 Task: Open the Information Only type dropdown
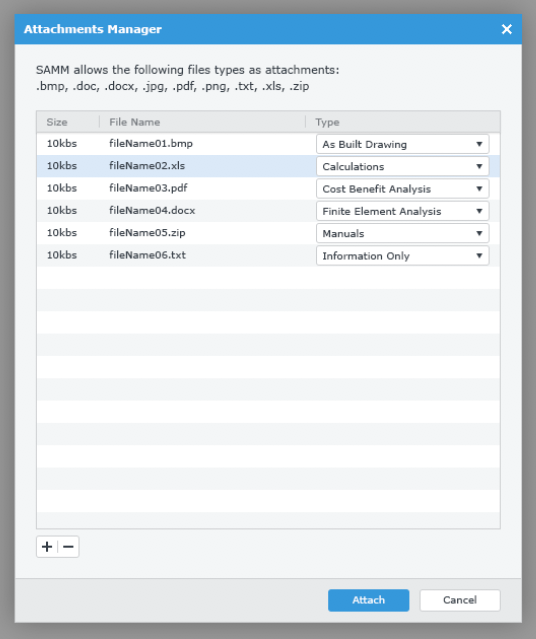(402, 256)
